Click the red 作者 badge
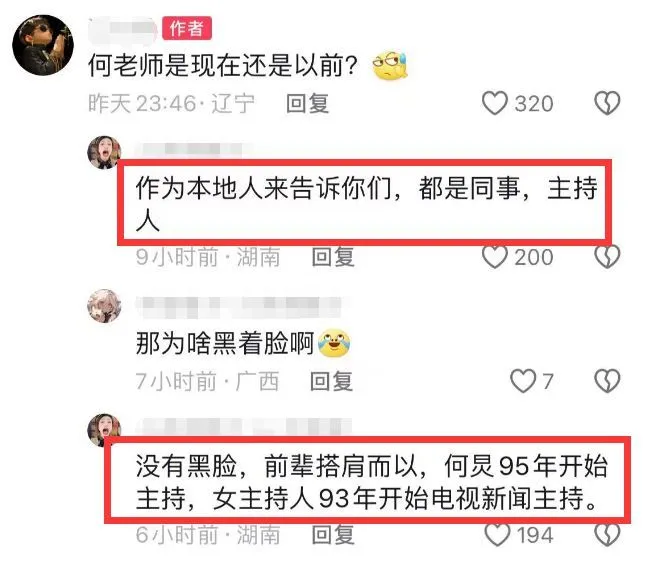Screen dimensions: 660x566 pos(187,28)
